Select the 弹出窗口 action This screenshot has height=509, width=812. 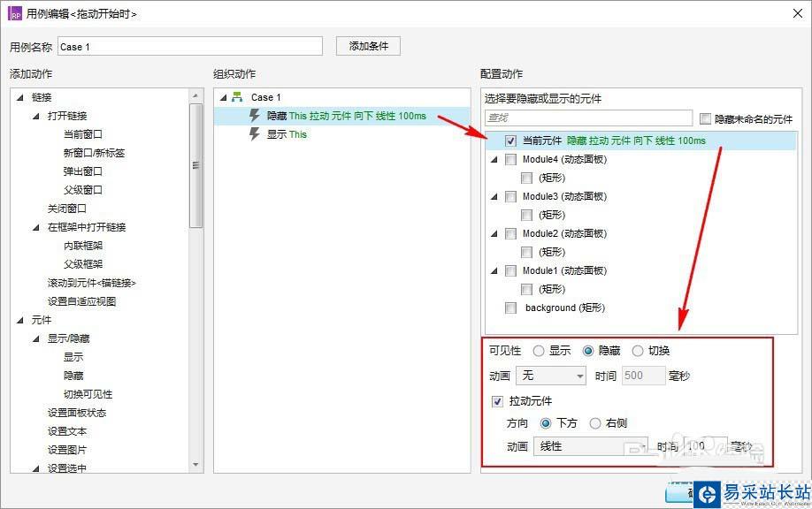[83, 171]
